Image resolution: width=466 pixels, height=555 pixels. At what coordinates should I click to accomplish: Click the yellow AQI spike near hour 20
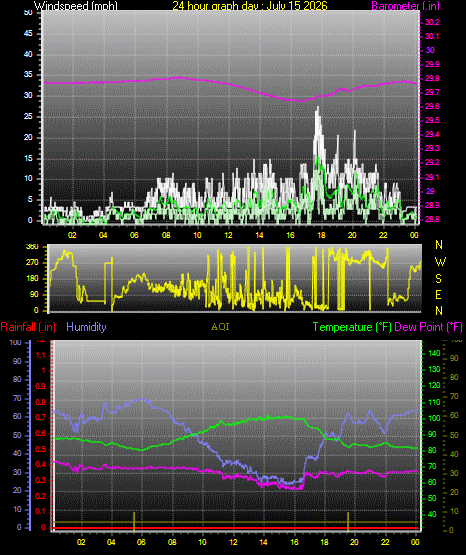point(348,521)
